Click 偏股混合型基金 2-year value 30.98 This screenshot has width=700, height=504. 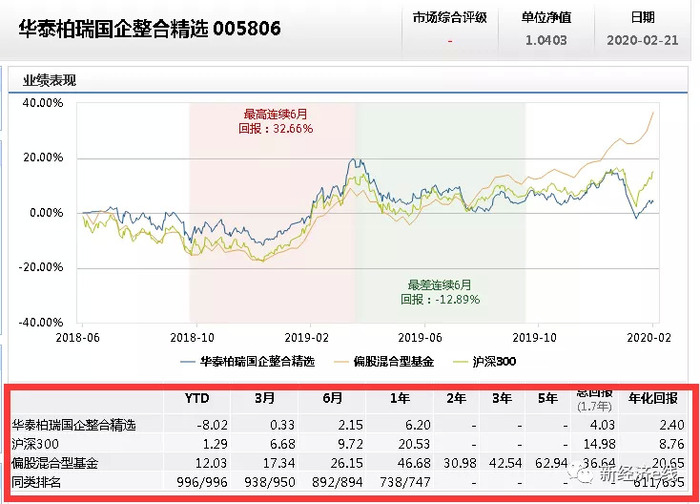pyautogui.click(x=460, y=463)
